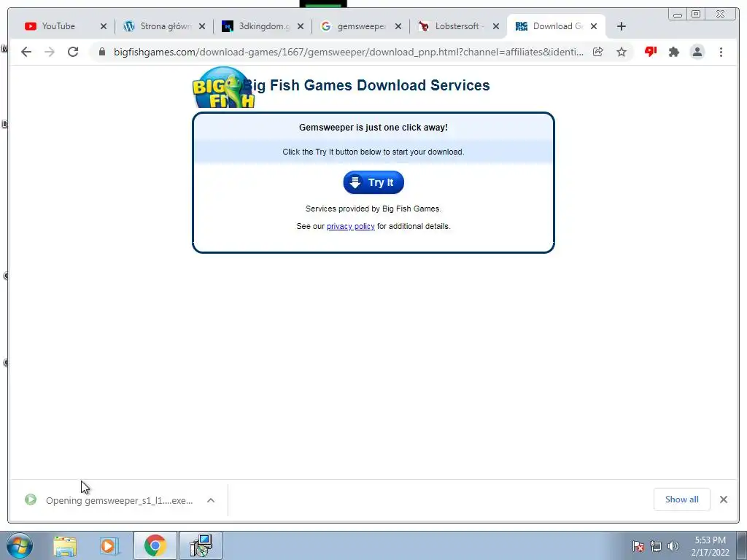The height and width of the screenshot is (560, 747).
Task: Open the Windows Start menu
Action: click(x=20, y=545)
